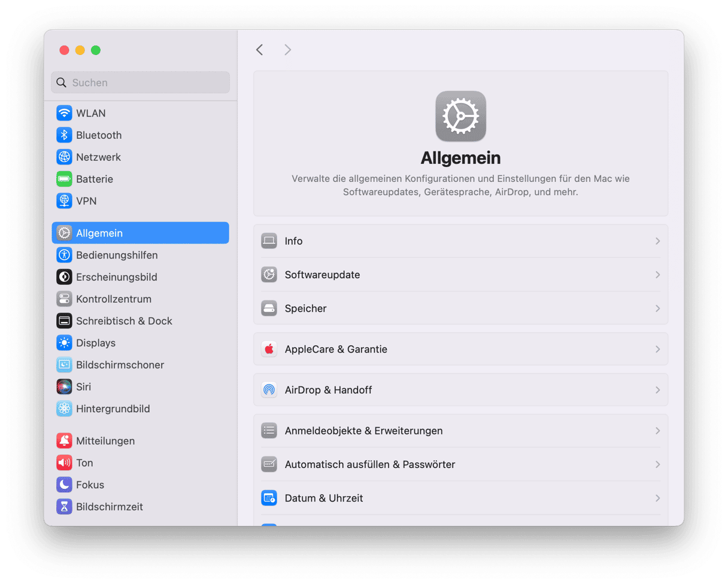This screenshot has width=728, height=584.
Task: Click the Anmeldeobjekte list icon
Action: tap(269, 431)
